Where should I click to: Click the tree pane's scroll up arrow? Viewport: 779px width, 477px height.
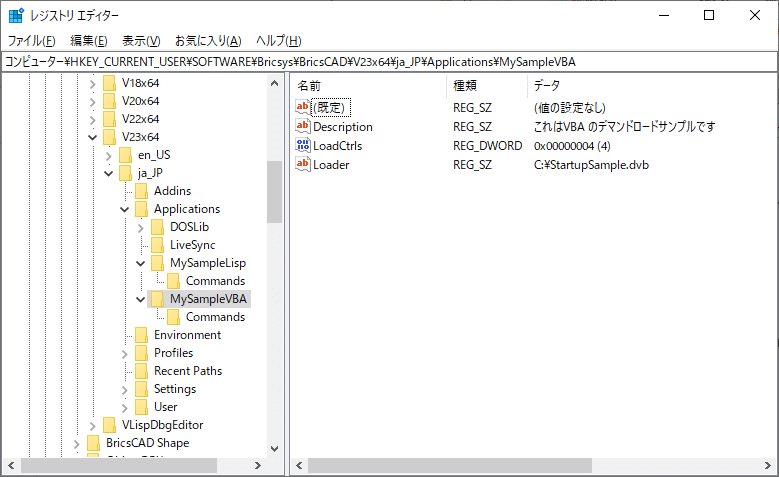coord(274,83)
